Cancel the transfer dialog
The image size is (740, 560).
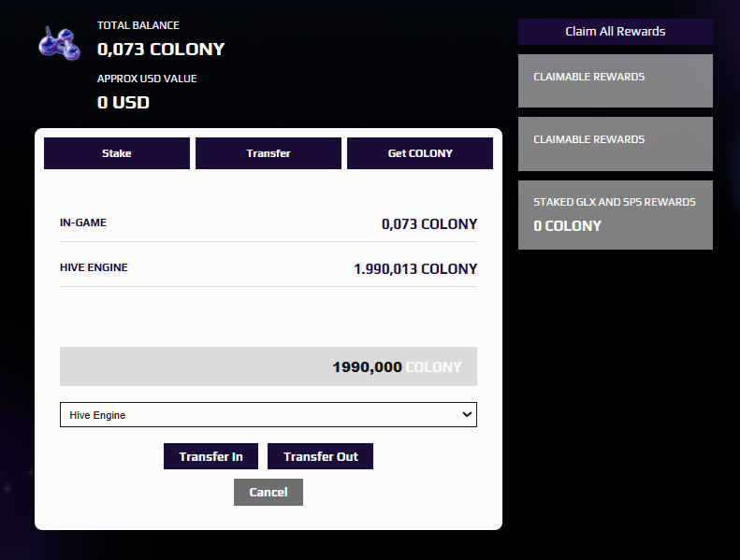tap(268, 493)
